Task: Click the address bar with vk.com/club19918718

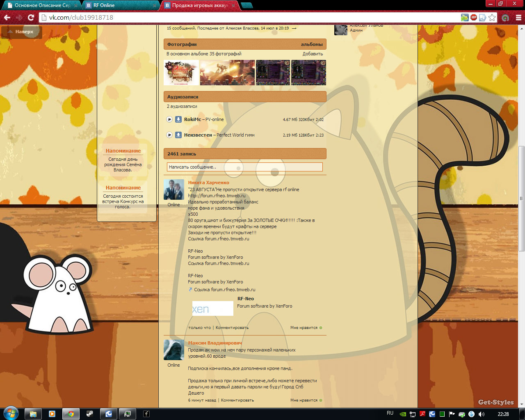Action: click(x=250, y=17)
